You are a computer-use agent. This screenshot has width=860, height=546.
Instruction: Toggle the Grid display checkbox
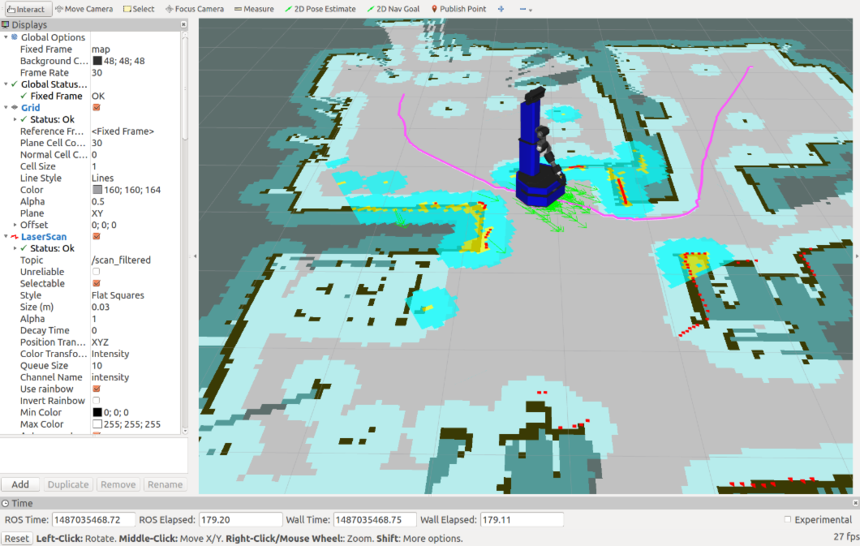(x=97, y=108)
